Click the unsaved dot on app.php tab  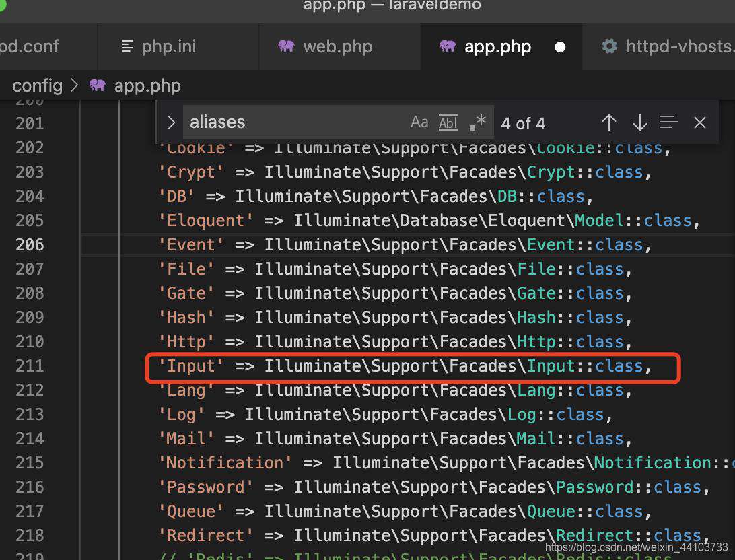click(x=560, y=47)
